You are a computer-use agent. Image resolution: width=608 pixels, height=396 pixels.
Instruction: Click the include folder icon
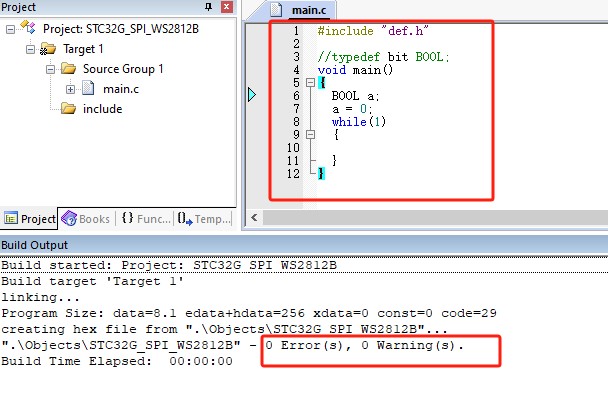tap(68, 108)
